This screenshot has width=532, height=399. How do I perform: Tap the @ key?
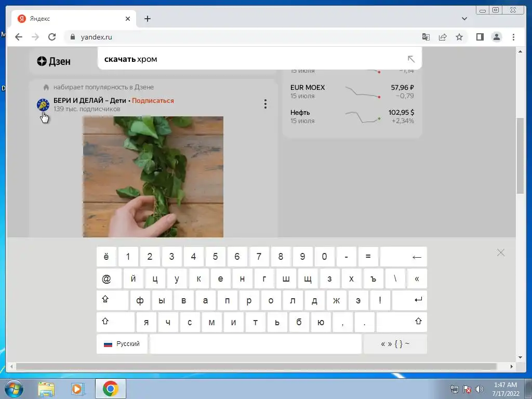tap(109, 278)
